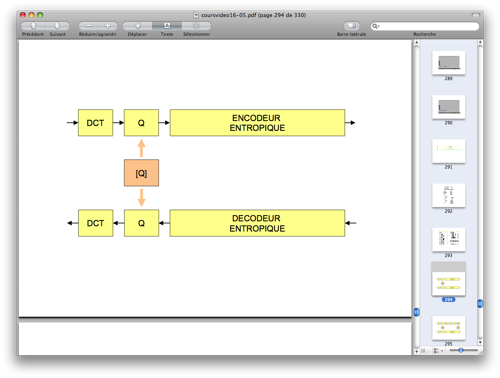Click the document scroll down arrow
This screenshot has height=378, width=500.
pos(416,351)
